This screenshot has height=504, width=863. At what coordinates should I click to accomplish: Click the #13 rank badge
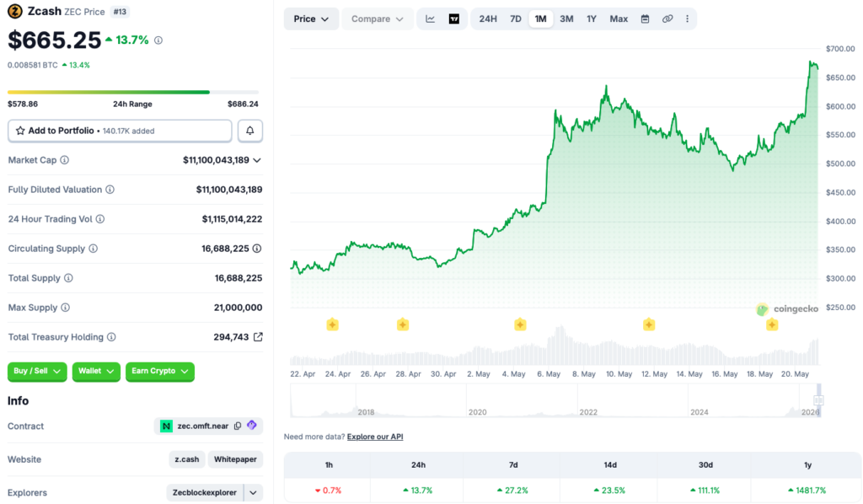tap(120, 12)
